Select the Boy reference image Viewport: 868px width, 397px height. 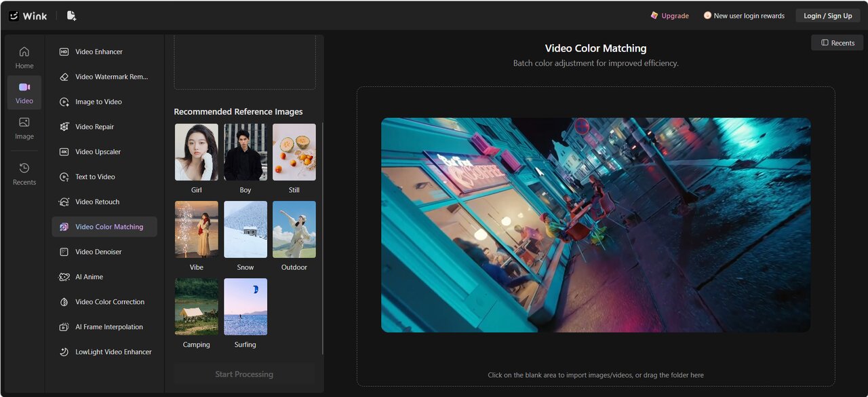tap(245, 152)
